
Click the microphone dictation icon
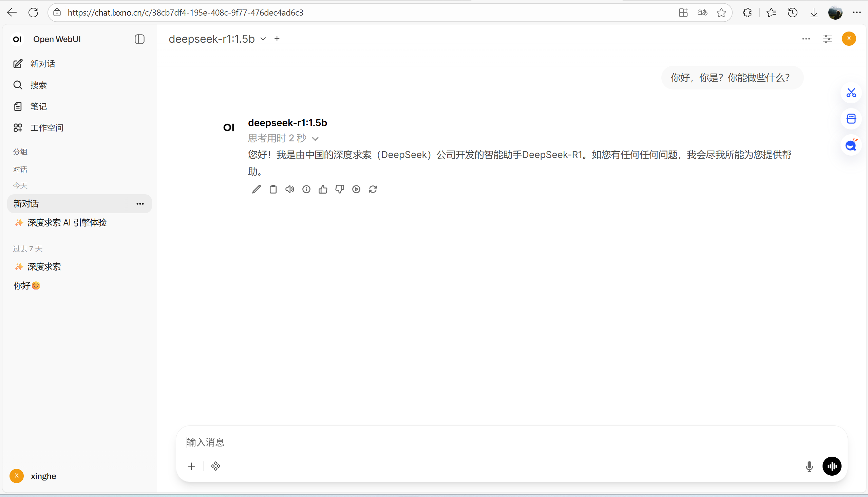coord(809,466)
